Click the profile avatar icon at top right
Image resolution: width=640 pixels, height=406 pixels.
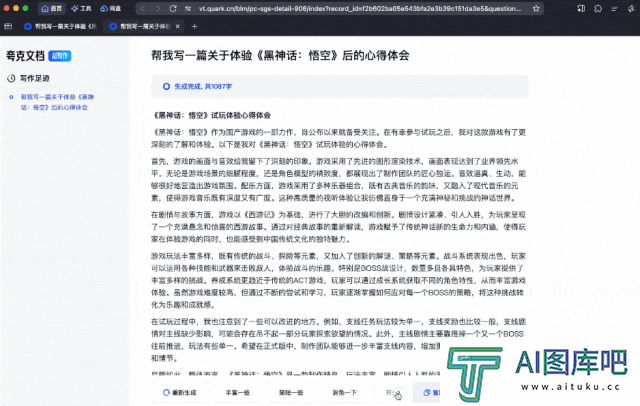coord(632,8)
